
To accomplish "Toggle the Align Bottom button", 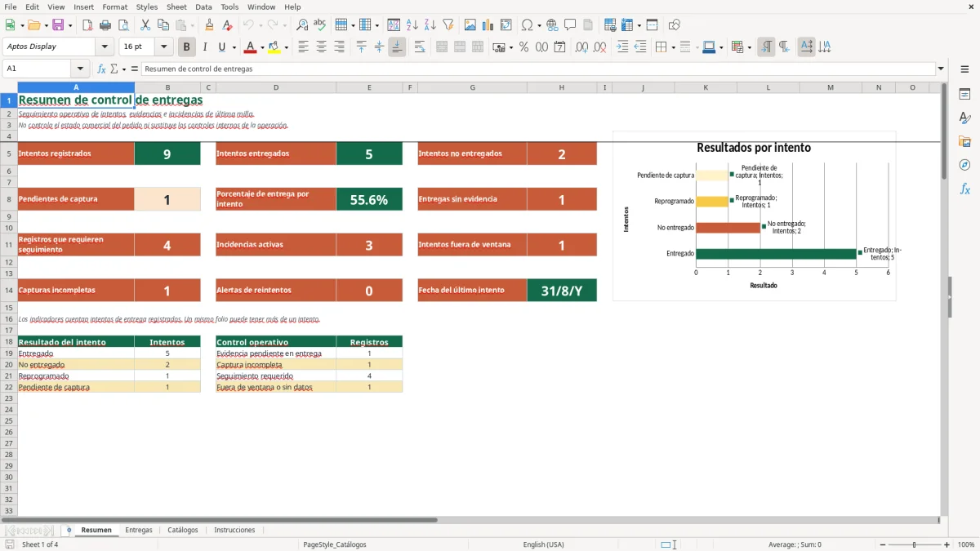I will point(397,47).
